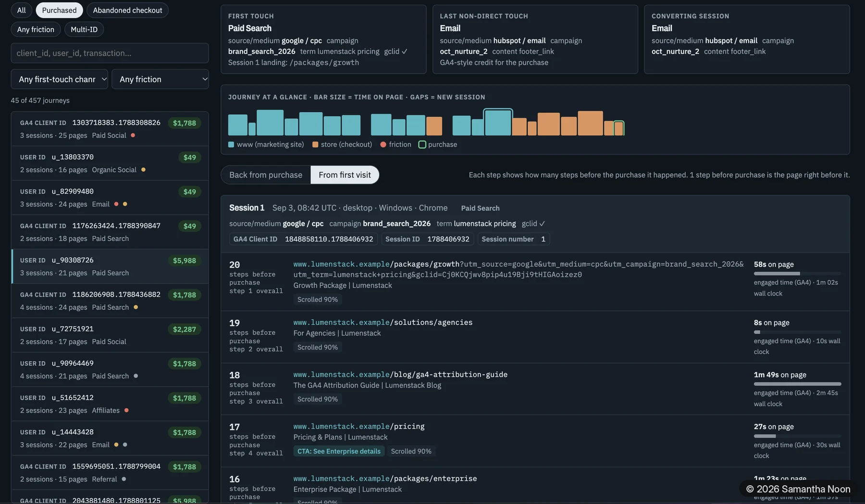Toggle the Abandoned checkout filter chip
Image resolution: width=865 pixels, height=504 pixels.
pyautogui.click(x=127, y=10)
